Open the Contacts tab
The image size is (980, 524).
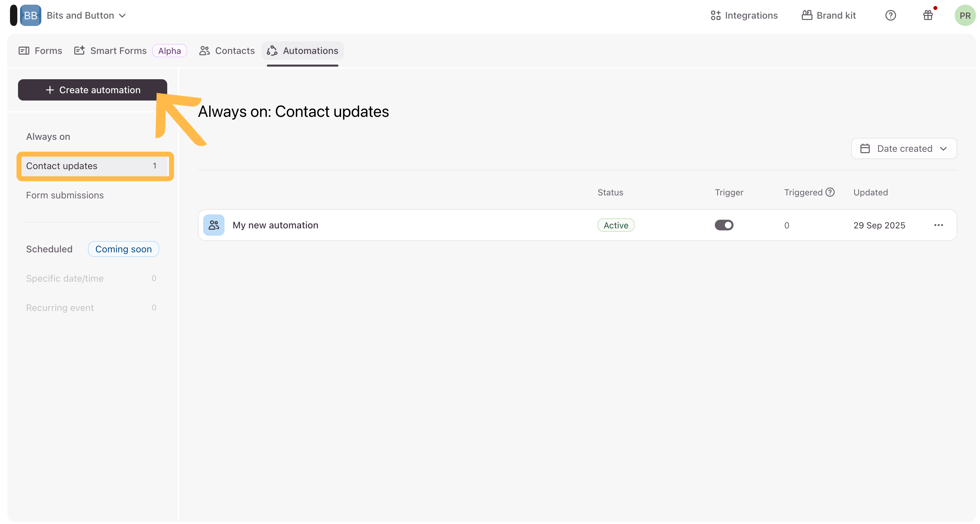[x=227, y=51]
